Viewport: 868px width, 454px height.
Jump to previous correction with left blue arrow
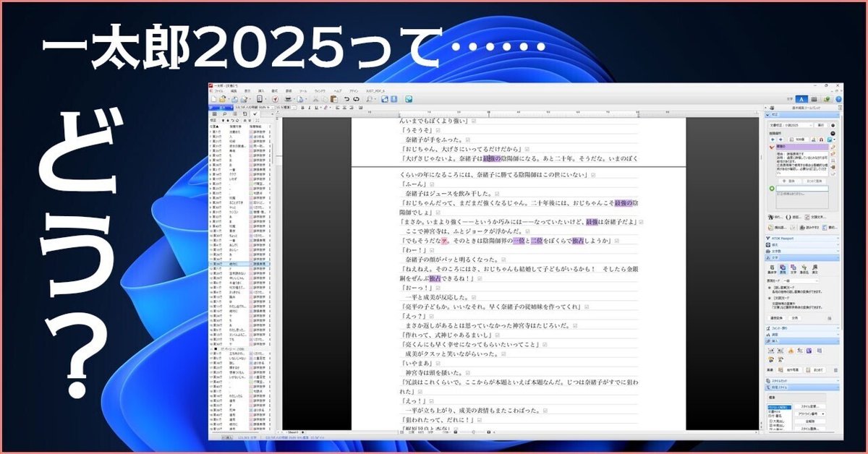(772, 140)
